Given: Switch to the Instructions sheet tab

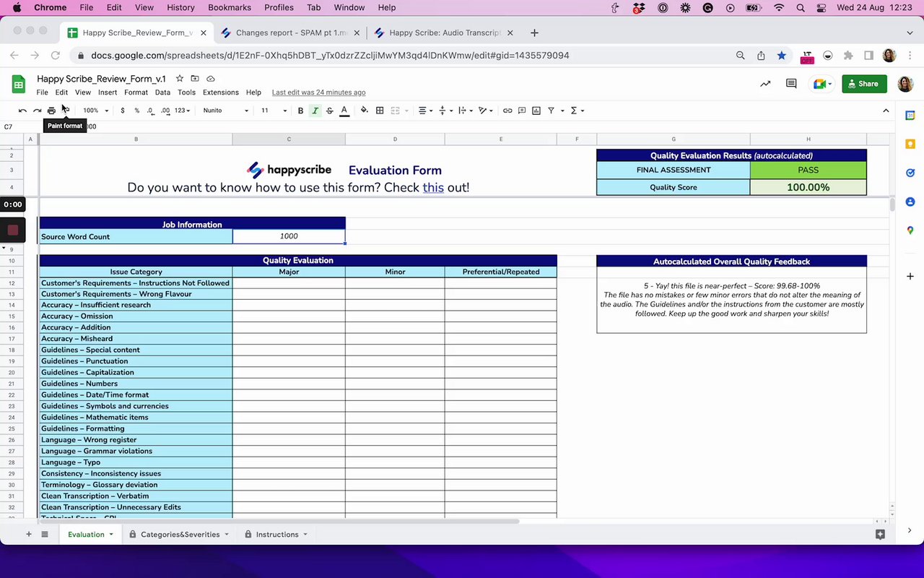Looking at the screenshot, I should (277, 535).
